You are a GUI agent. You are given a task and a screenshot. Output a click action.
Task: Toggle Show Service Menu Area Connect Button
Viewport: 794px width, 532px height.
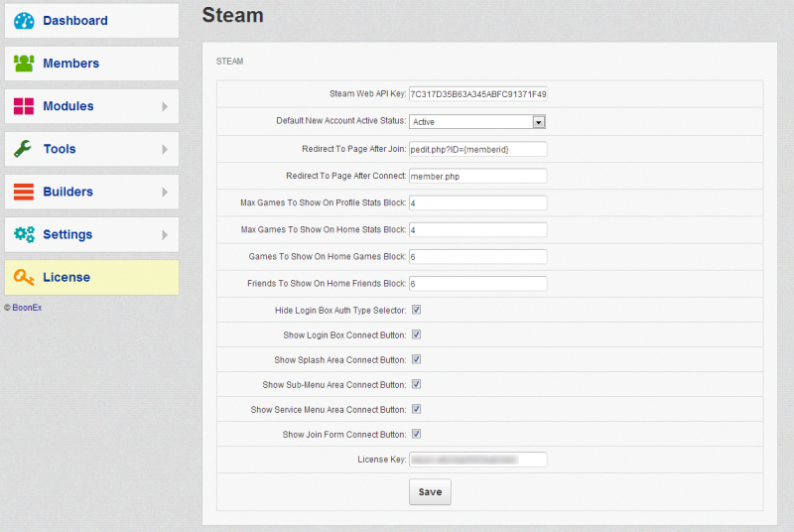(x=417, y=409)
